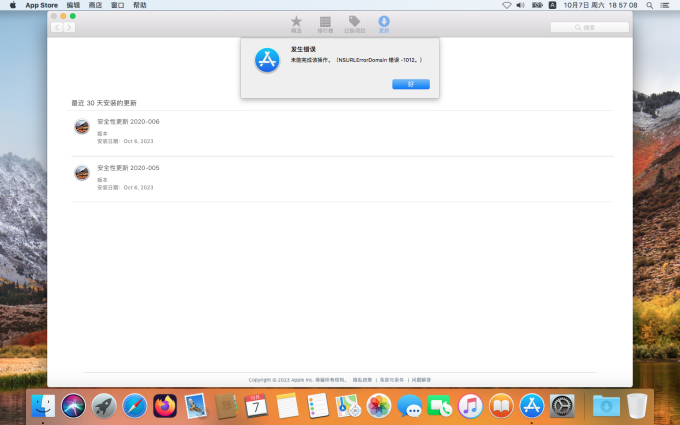680x425 pixels.
Task: Click the battery status icon in the menu bar
Action: click(537, 5)
